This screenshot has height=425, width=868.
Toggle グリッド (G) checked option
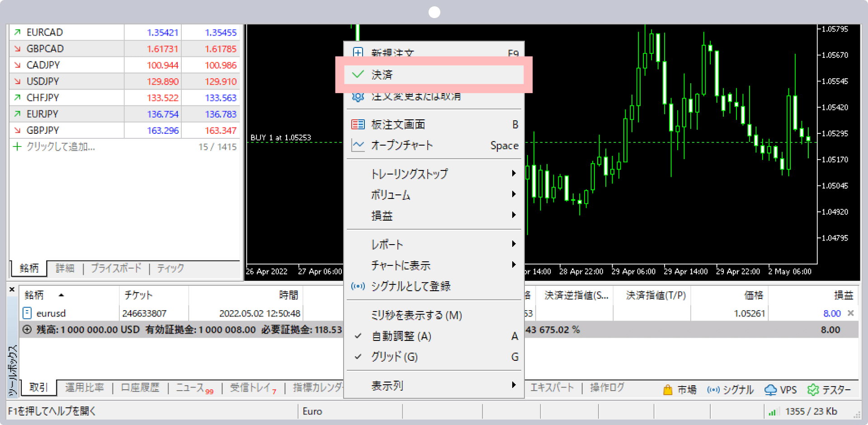pos(434,357)
